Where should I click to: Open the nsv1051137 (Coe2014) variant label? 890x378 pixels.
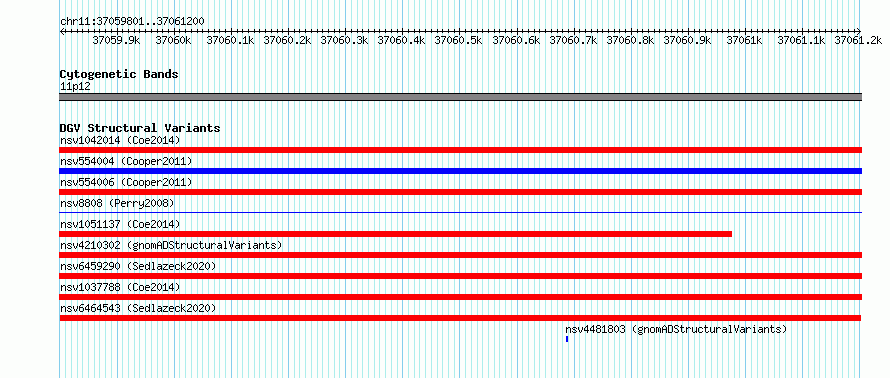(120, 224)
